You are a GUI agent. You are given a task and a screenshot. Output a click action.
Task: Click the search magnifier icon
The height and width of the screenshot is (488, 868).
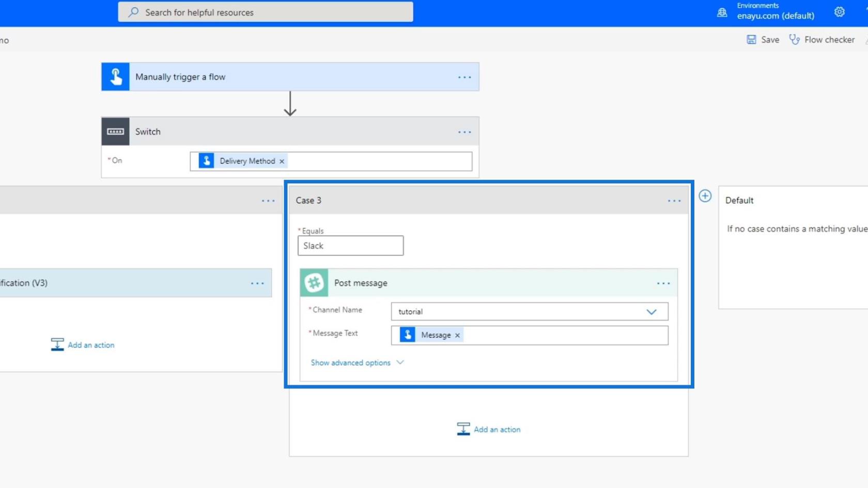click(133, 12)
